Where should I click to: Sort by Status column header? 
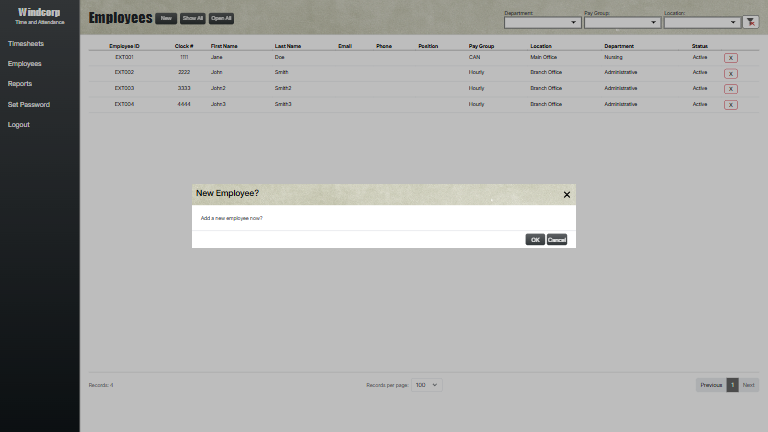(x=699, y=46)
